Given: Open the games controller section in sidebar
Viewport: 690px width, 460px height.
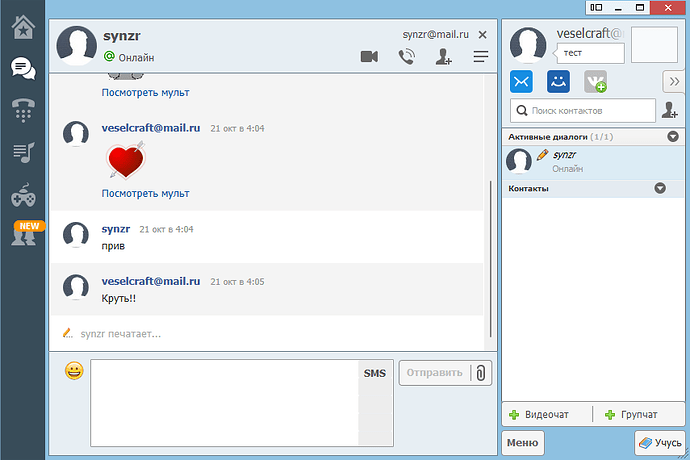Looking at the screenshot, I should pos(22,195).
